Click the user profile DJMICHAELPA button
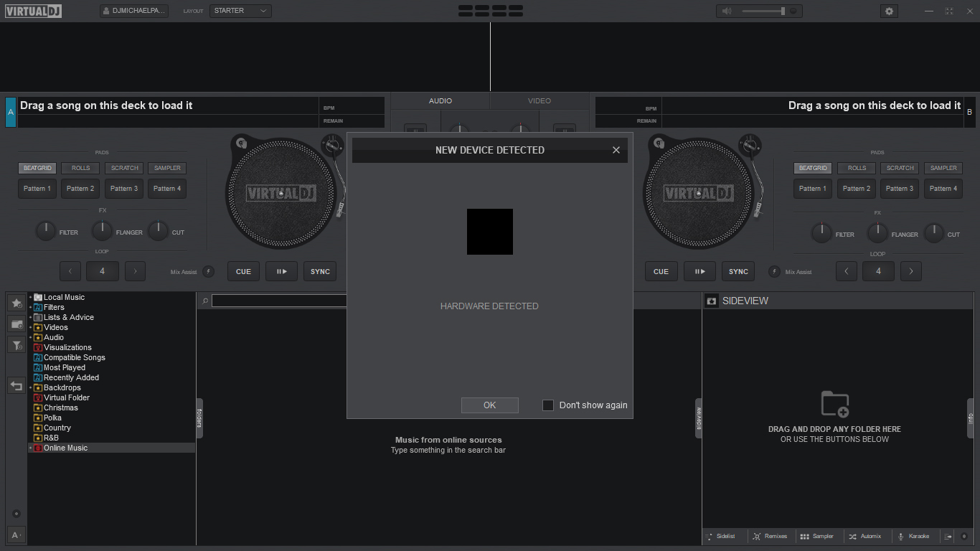This screenshot has height=551, width=980. click(x=134, y=11)
